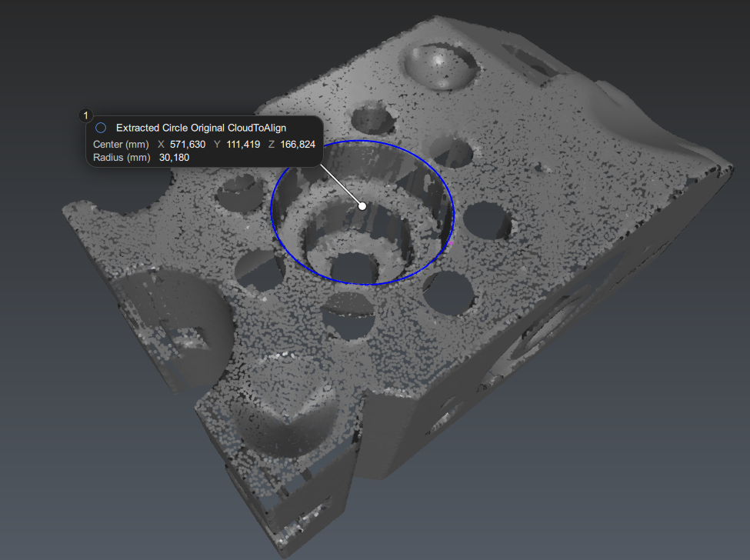This screenshot has width=750, height=560.
Task: Select the X center value 571,630
Action: coord(187,145)
